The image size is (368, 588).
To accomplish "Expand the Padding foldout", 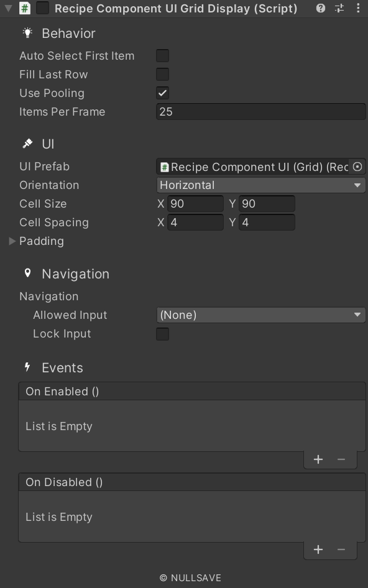I will [12, 241].
